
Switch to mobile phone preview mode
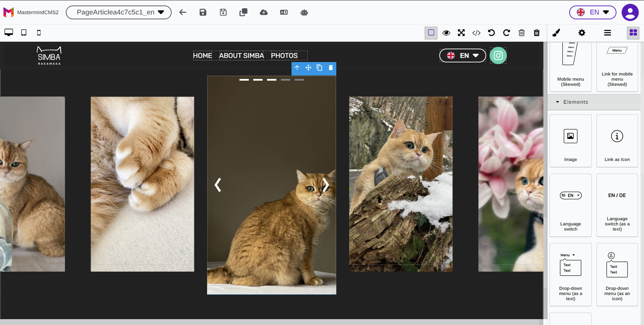pos(39,33)
